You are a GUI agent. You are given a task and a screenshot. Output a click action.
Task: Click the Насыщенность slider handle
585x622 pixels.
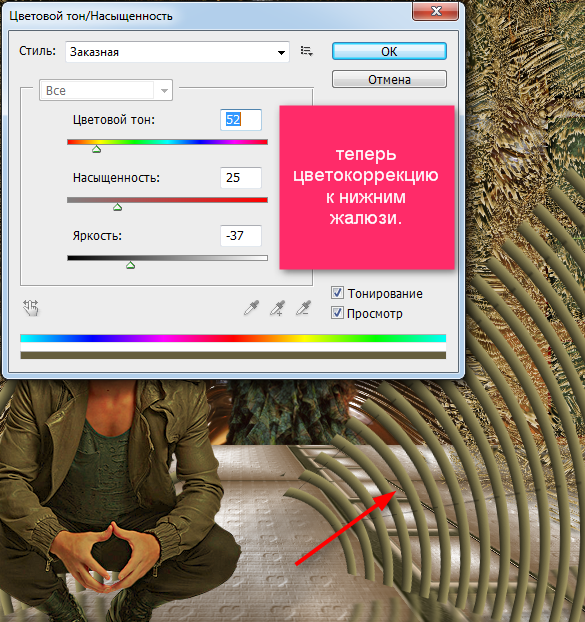point(117,207)
